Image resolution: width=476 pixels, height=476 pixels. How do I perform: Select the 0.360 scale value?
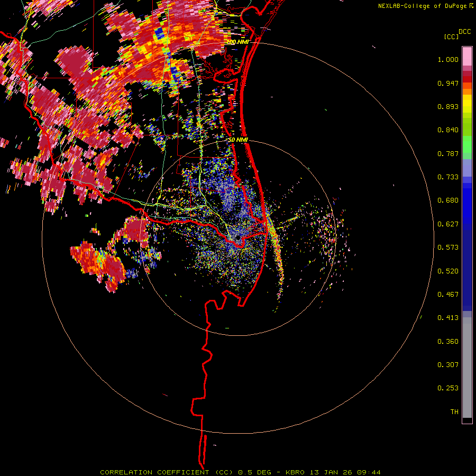click(x=448, y=342)
